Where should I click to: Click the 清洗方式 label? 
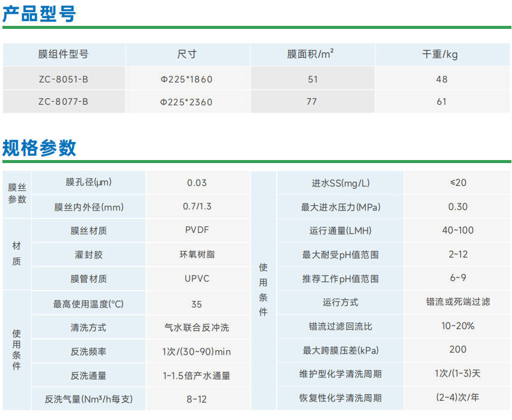[88, 327]
